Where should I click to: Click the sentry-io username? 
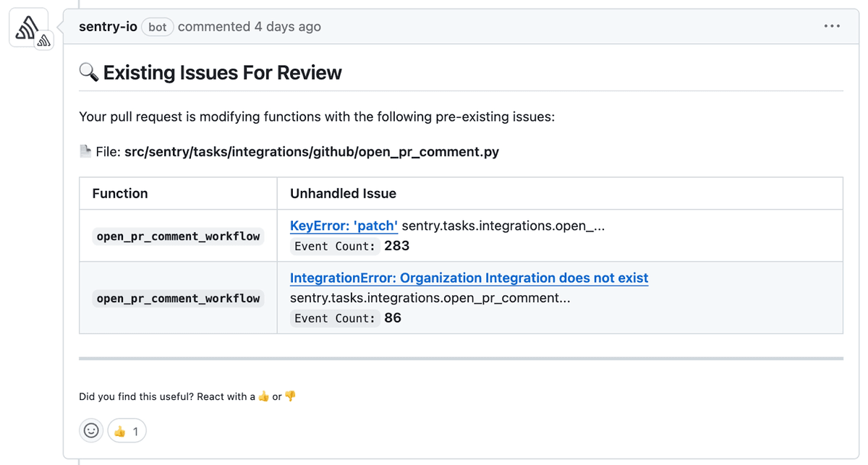click(x=108, y=26)
